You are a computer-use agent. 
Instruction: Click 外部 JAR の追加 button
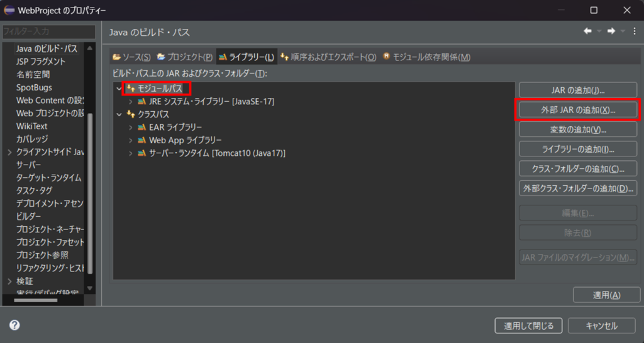coord(578,110)
